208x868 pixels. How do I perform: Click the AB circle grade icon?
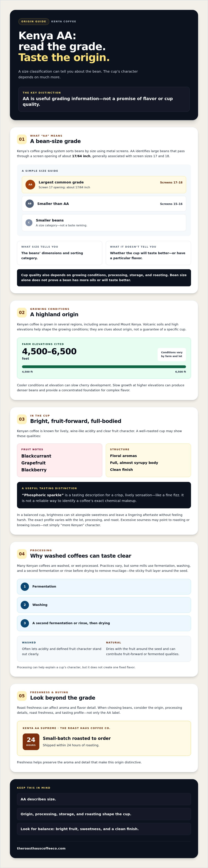(x=30, y=204)
